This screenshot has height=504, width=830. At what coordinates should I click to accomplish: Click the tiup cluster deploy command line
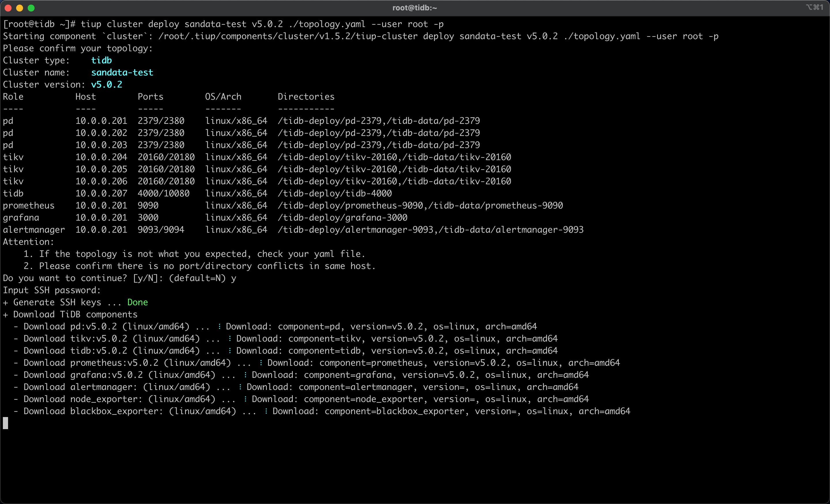223,24
